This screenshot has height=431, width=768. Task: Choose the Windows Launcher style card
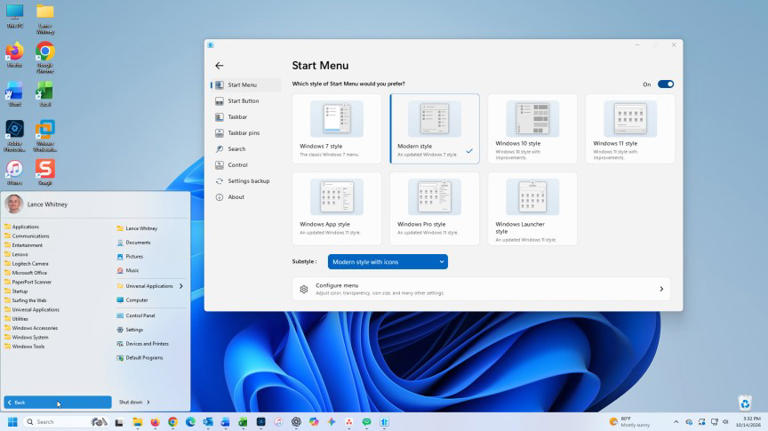point(532,208)
